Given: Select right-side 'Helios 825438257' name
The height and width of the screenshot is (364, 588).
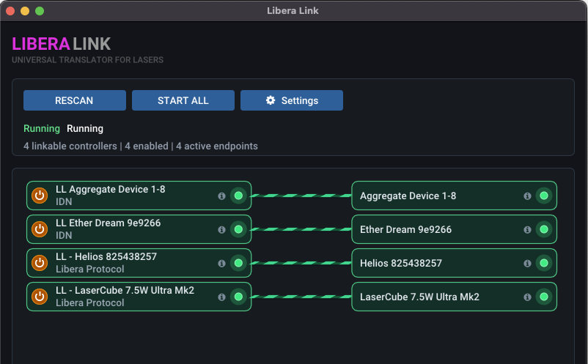Looking at the screenshot, I should point(401,263).
